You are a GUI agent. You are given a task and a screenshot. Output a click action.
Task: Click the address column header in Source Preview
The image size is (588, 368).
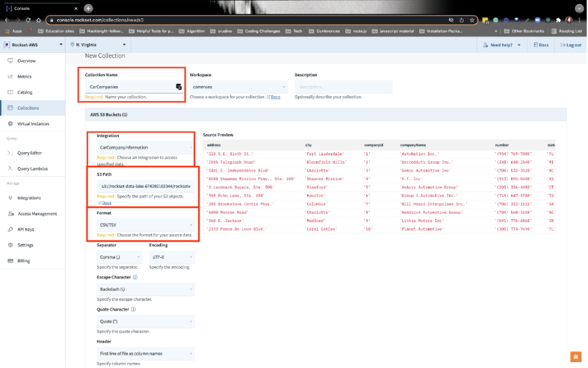pyautogui.click(x=214, y=146)
